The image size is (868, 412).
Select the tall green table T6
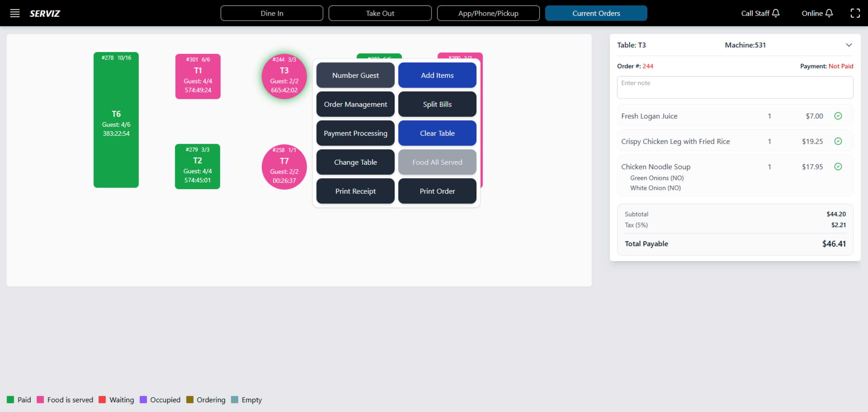tap(116, 120)
